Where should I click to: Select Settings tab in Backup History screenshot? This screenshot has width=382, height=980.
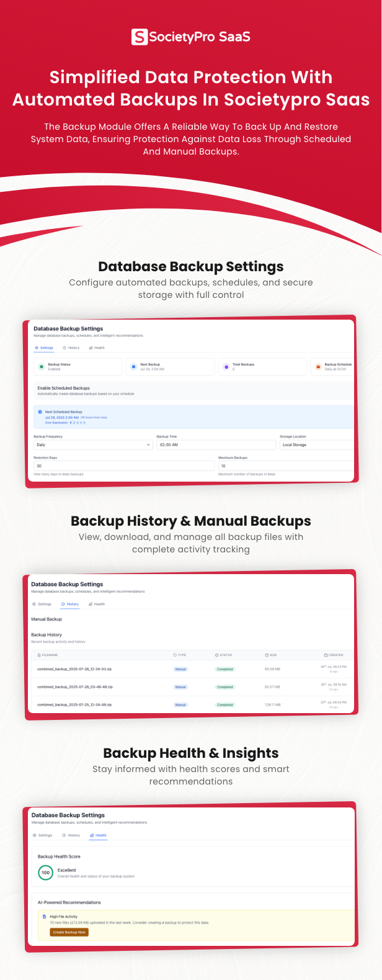pyautogui.click(x=42, y=604)
